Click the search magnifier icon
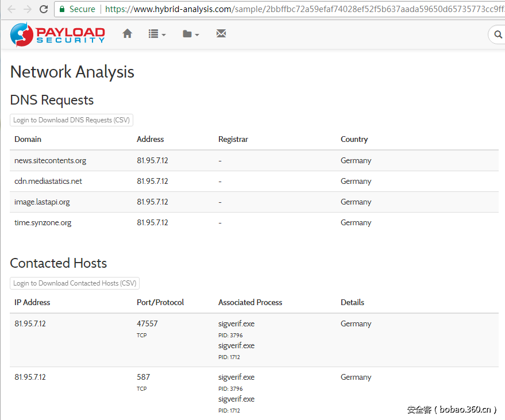 [x=498, y=35]
